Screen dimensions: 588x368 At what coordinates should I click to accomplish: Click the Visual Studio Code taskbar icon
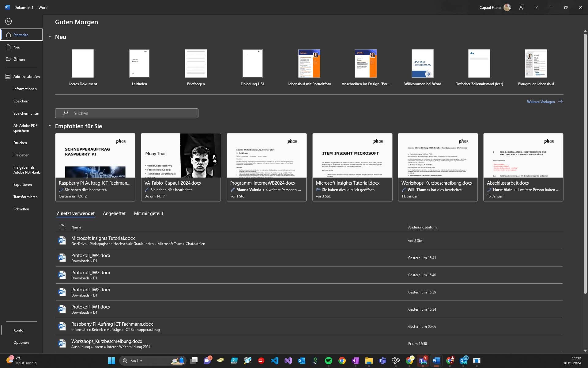275,361
